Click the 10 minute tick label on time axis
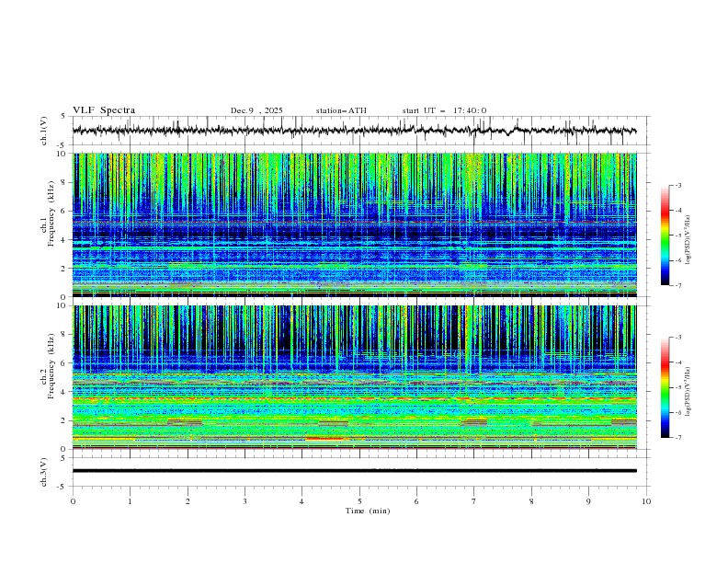The height and width of the screenshot is (563, 728). tap(646, 500)
